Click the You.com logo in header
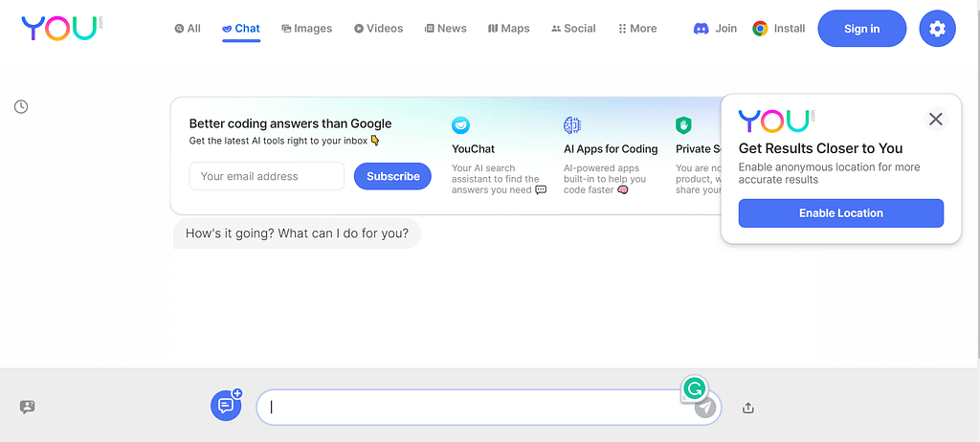This screenshot has width=980, height=442. [x=62, y=29]
